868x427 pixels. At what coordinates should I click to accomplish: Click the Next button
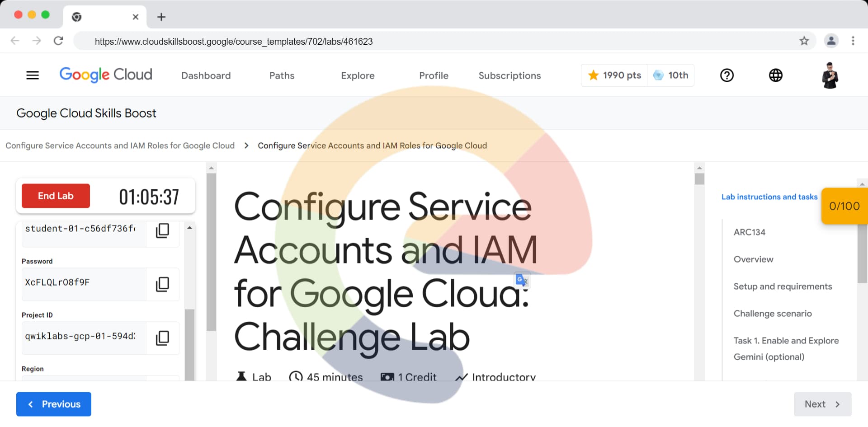pyautogui.click(x=822, y=404)
